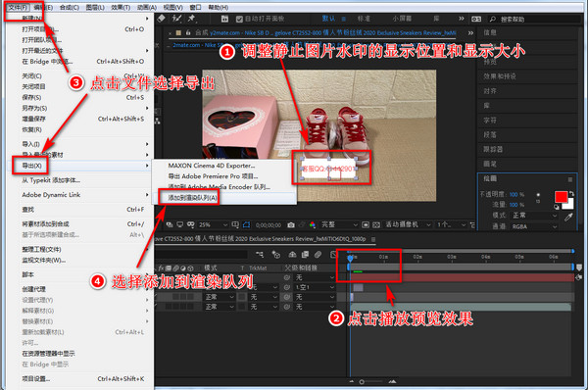Open the 动画(A) menu

point(147,8)
